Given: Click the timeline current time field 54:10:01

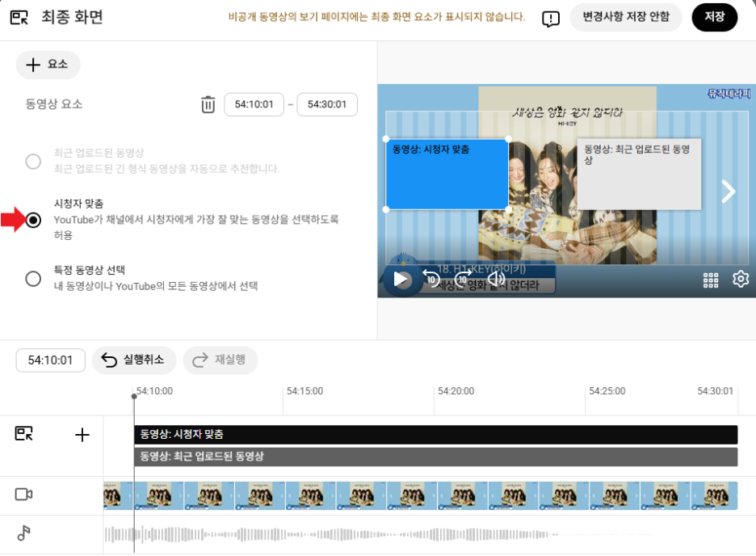Looking at the screenshot, I should [x=50, y=360].
